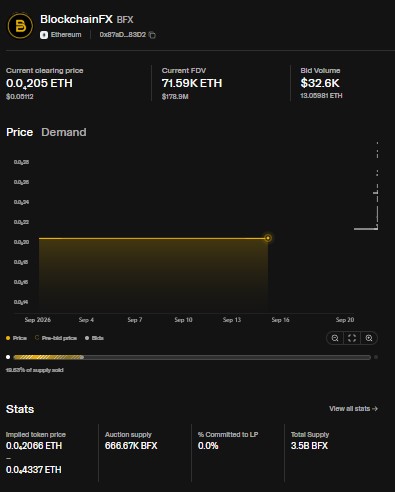Screen dimensions: 395x492
Task: Switch to the Demand tab
Action: click(x=64, y=132)
